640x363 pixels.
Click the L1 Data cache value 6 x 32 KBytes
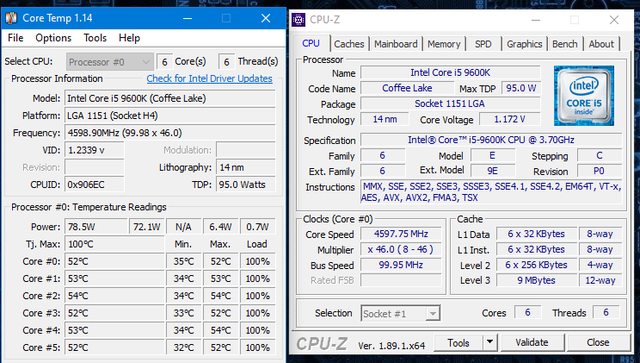click(x=536, y=234)
